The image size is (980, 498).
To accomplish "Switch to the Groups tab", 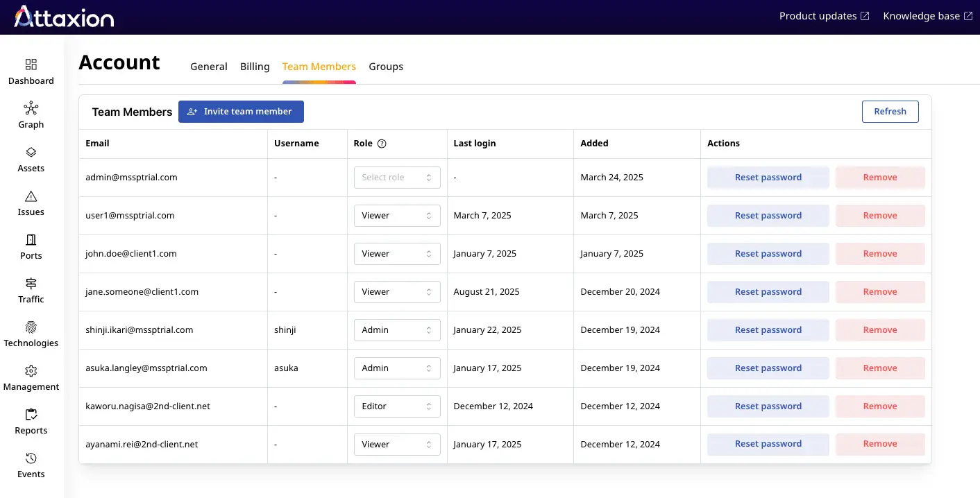I will coord(386,67).
